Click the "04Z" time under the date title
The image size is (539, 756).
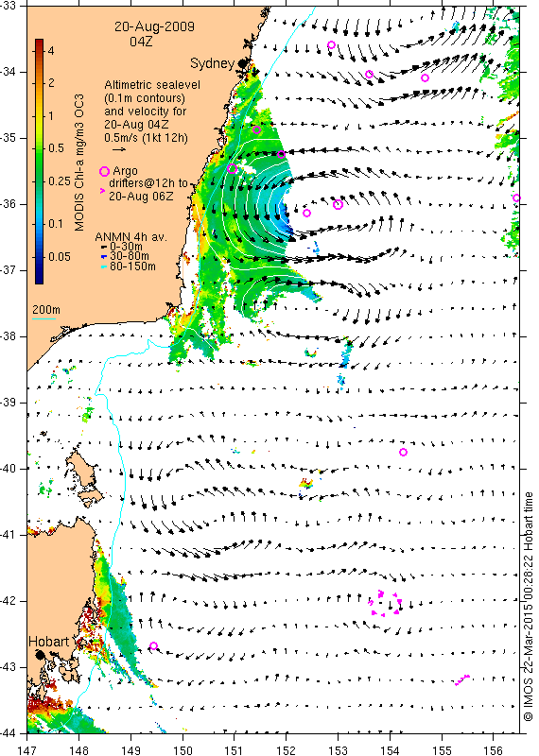pos(141,42)
